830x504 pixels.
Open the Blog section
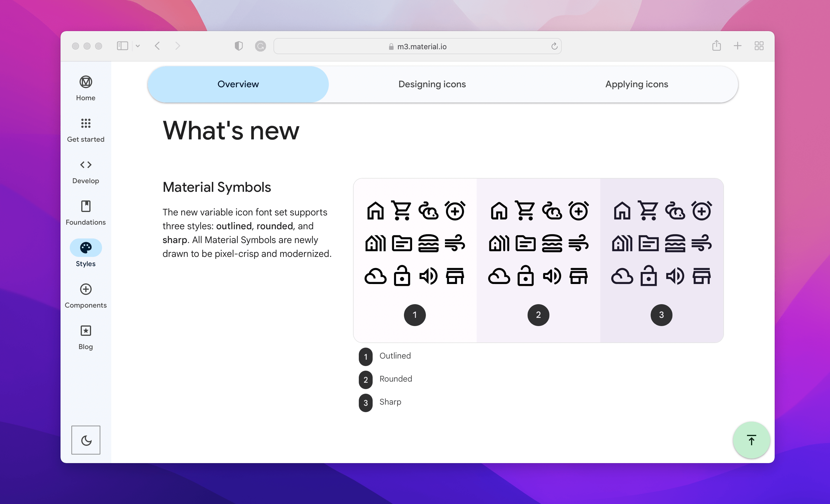[86, 337]
